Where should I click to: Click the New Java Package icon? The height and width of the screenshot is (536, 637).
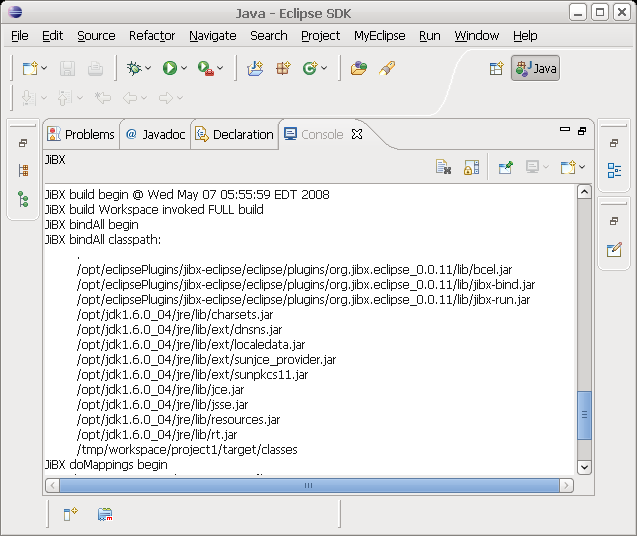[283, 68]
